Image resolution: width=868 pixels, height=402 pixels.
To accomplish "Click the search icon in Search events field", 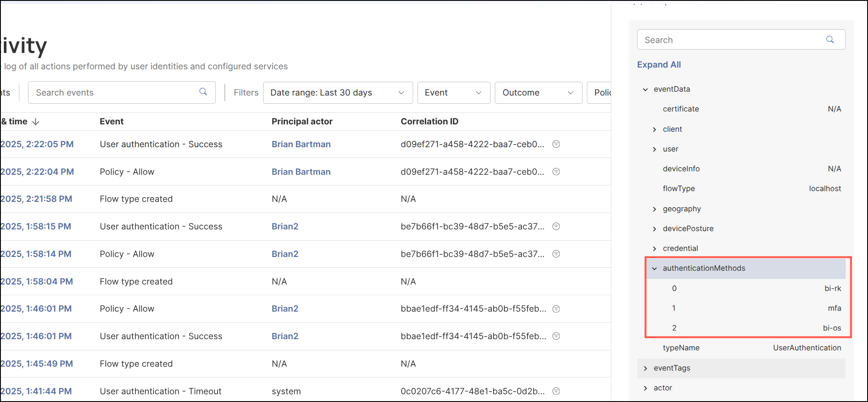I will (203, 92).
